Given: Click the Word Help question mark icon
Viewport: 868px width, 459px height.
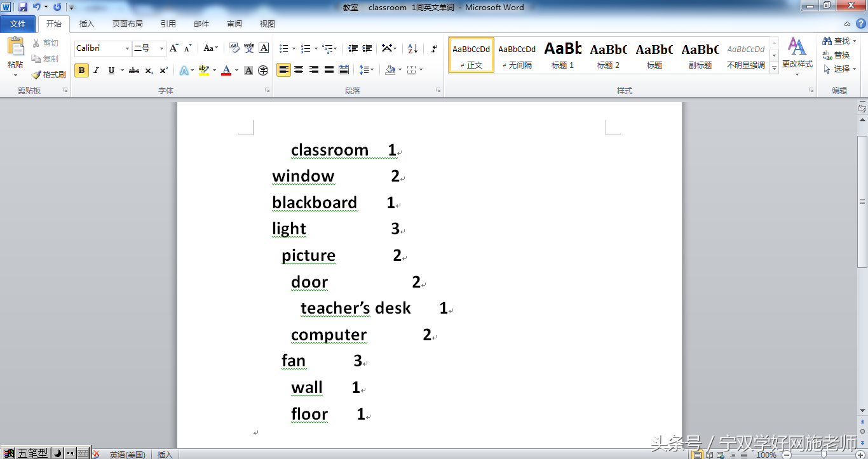Looking at the screenshot, I should click(x=860, y=23).
